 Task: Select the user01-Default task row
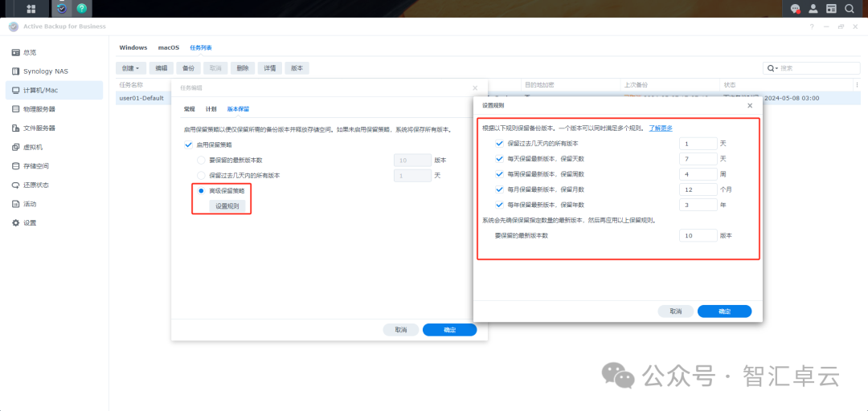click(x=489, y=98)
